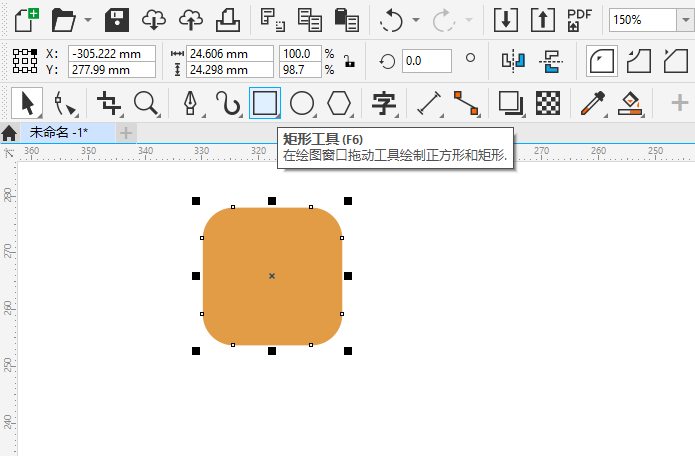
Task: Select the Drop Shadow tool
Action: coord(510,102)
